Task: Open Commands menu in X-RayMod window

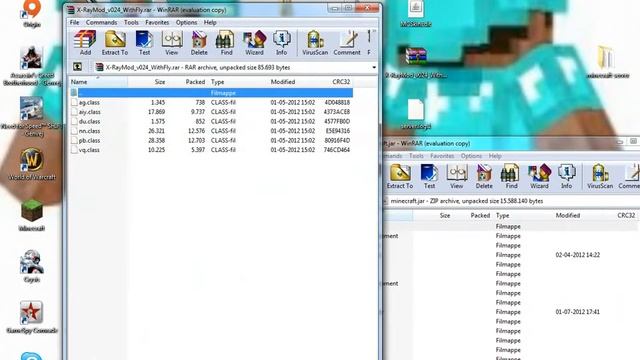Action: click(101, 22)
